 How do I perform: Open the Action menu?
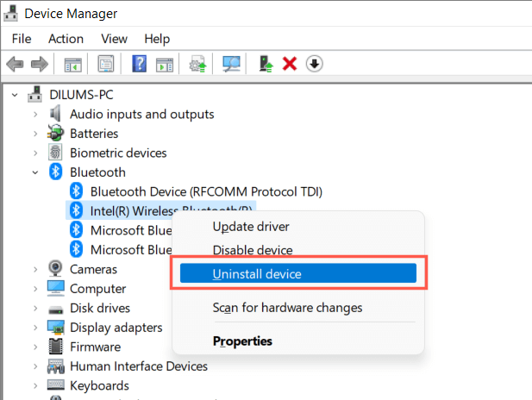[x=66, y=39]
